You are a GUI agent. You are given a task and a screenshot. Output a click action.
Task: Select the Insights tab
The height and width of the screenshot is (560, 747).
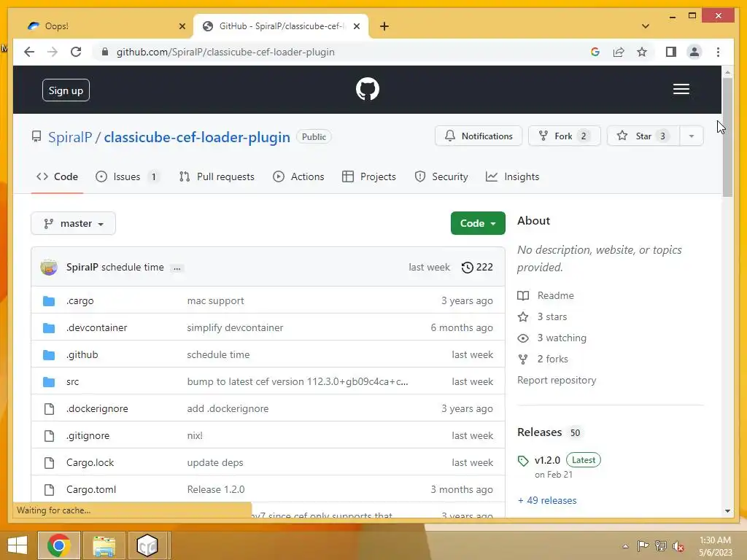pos(513,176)
